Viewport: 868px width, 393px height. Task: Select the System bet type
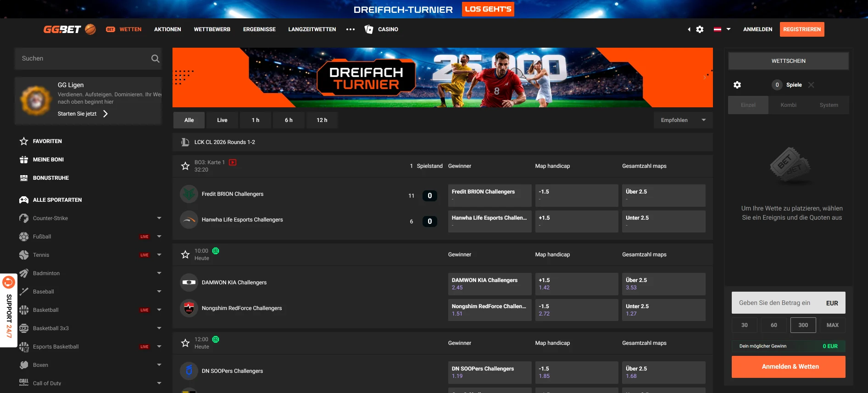[x=829, y=105]
